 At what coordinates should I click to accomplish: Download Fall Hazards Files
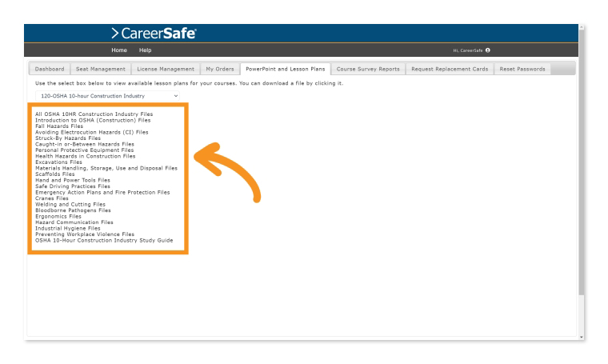tap(59, 126)
